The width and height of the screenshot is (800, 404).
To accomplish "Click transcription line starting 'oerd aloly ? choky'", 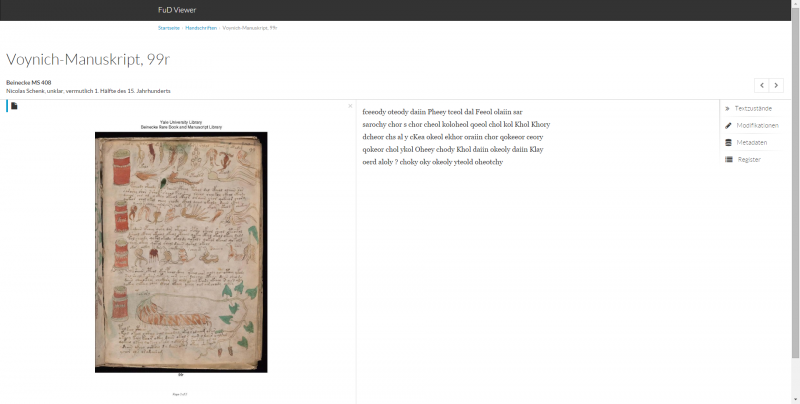I will (x=433, y=162).
